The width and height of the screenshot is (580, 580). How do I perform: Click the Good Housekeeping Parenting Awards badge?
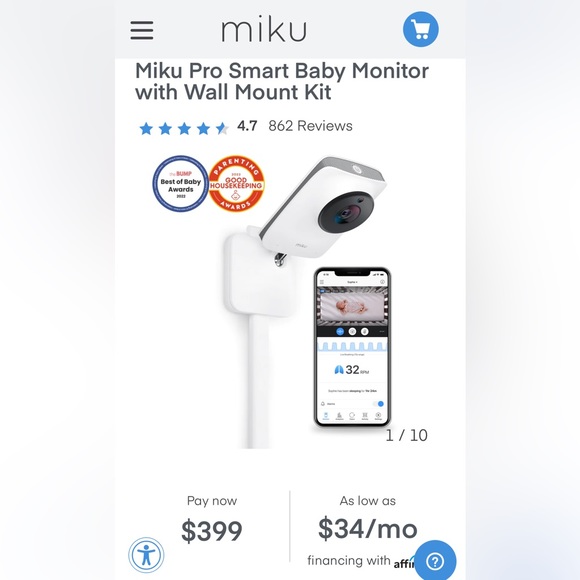[236, 184]
